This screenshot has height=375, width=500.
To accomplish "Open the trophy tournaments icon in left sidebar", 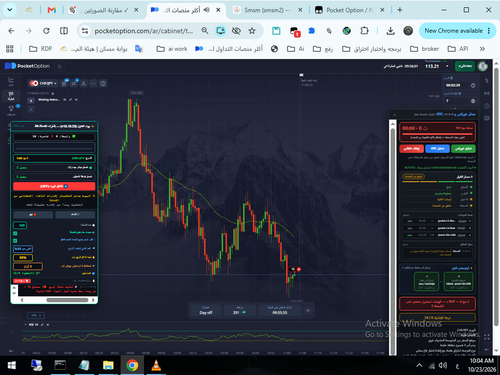I will coord(11,109).
